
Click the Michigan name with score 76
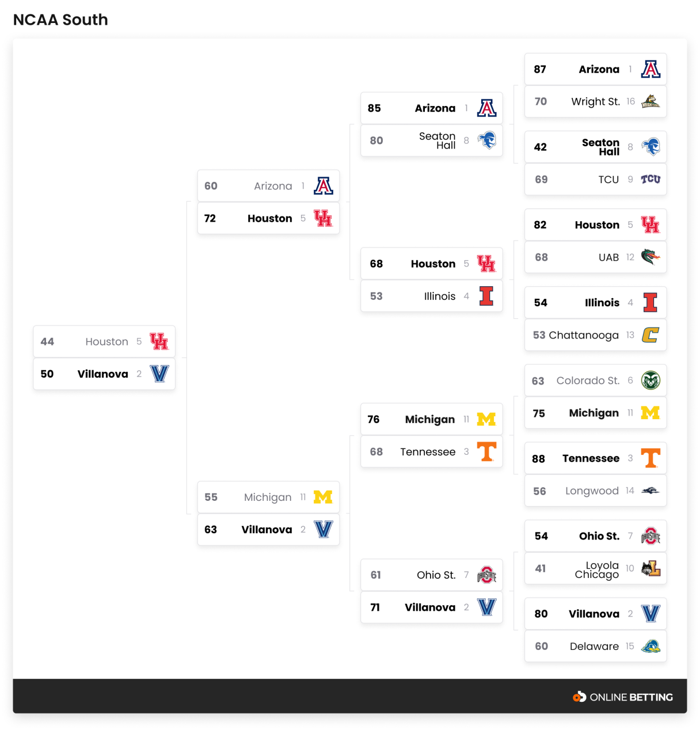pos(429,420)
